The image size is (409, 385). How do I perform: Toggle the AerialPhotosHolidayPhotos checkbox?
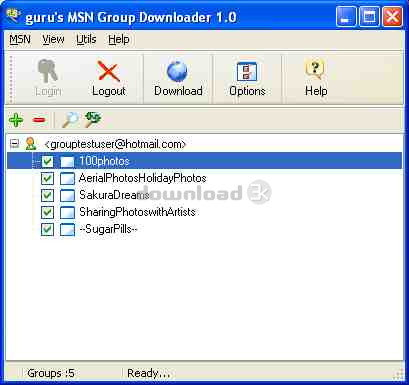pyautogui.click(x=47, y=178)
